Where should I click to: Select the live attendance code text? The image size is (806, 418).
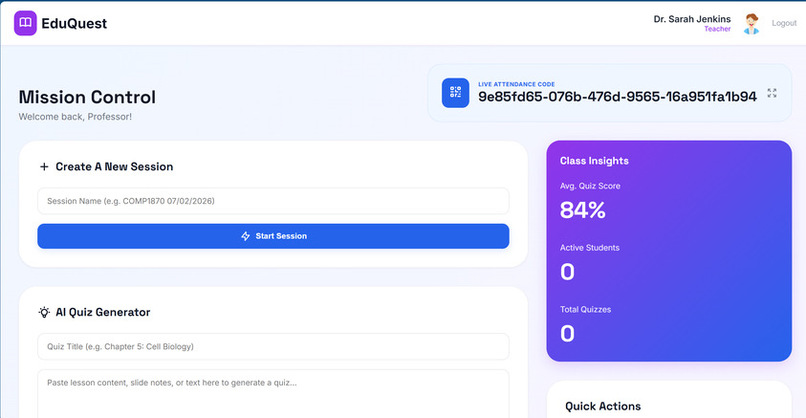(617, 97)
